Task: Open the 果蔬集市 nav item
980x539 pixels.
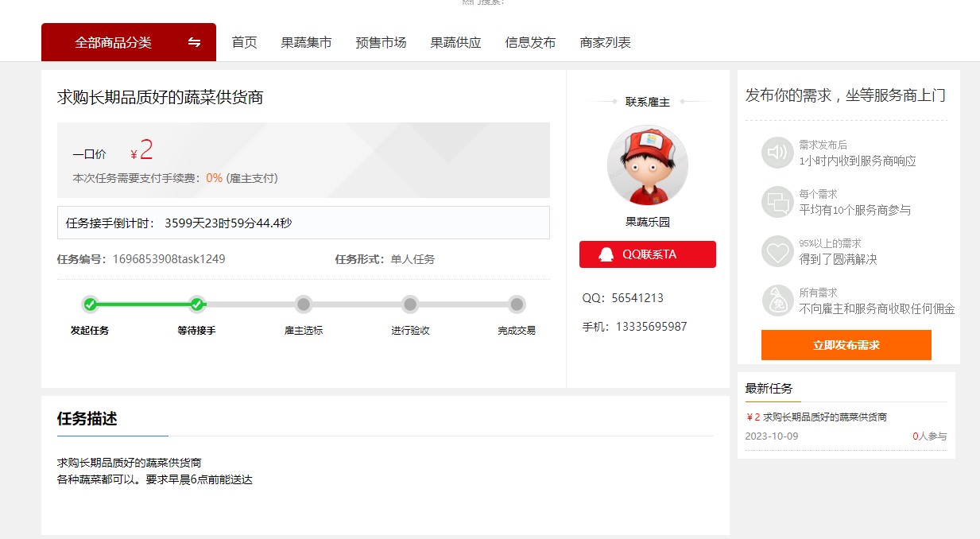Action: point(306,42)
